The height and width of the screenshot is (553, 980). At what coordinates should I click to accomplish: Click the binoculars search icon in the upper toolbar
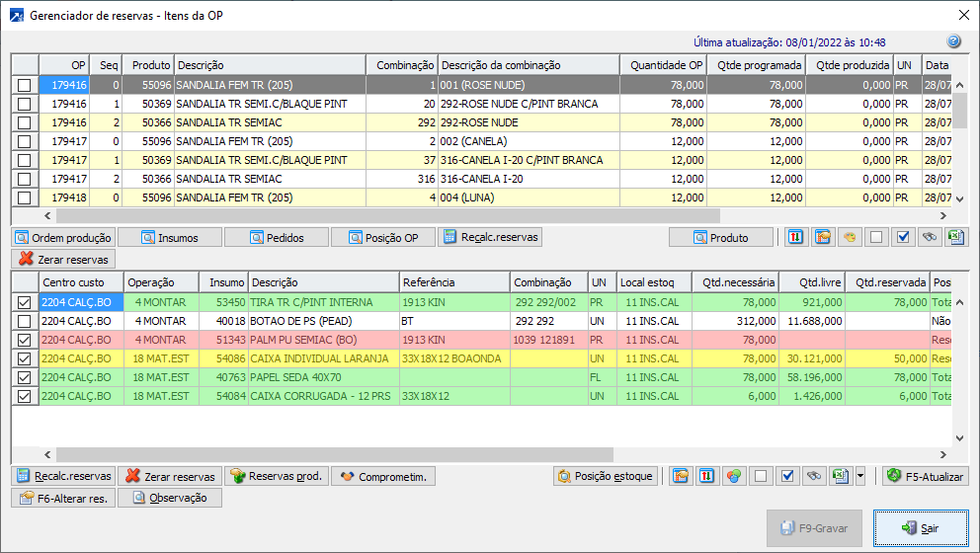point(929,237)
